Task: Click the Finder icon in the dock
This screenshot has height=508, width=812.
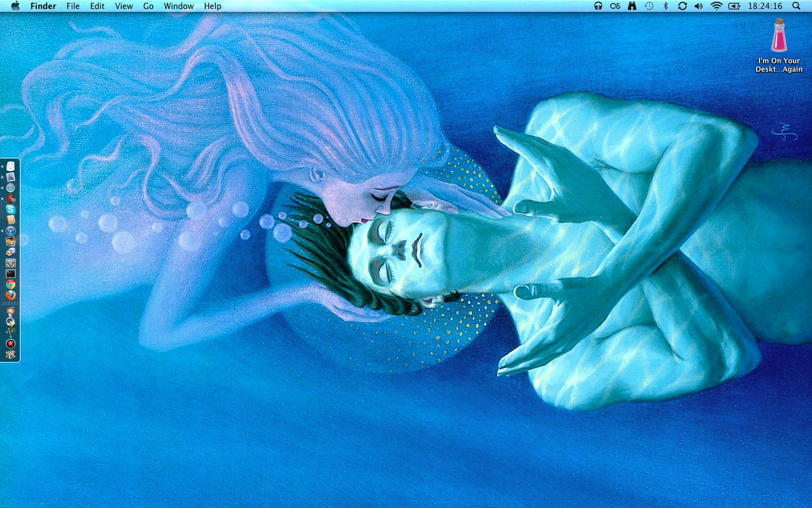Action: point(11,167)
